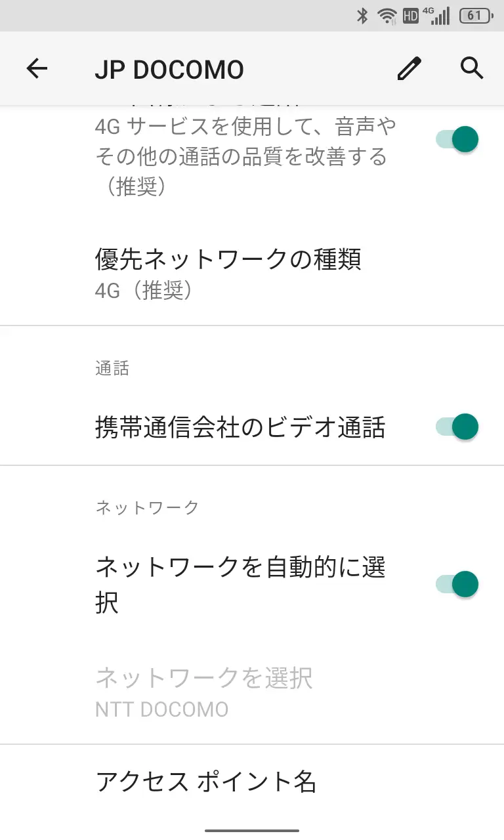
Task: Open search with magnifier icon
Action: click(472, 68)
